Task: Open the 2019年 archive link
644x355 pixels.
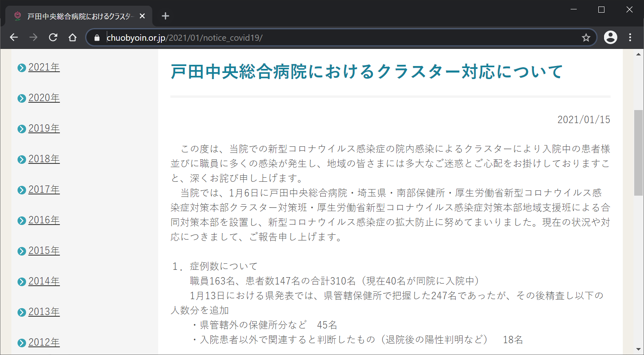Action: (x=44, y=128)
